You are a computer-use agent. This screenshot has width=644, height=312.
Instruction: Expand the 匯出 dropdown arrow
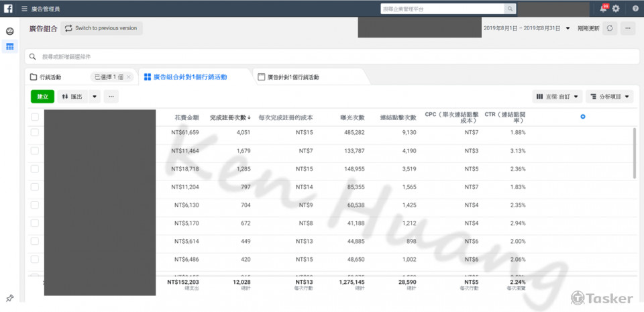pyautogui.click(x=95, y=97)
